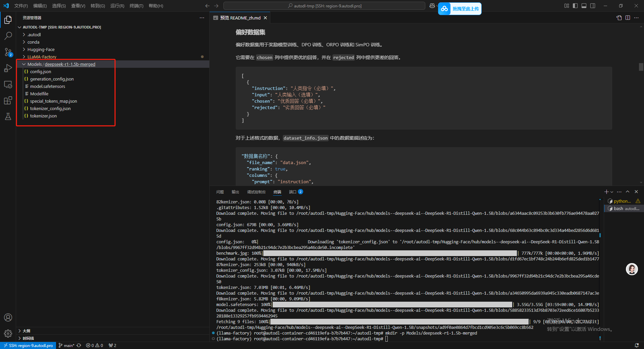Toggle the primary side bar visibility

pyautogui.click(x=575, y=6)
